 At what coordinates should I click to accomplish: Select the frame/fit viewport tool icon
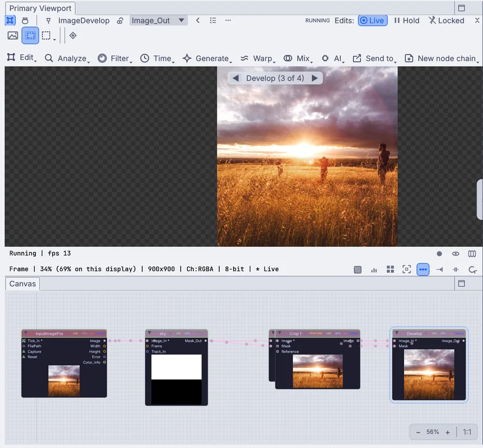pos(10,20)
